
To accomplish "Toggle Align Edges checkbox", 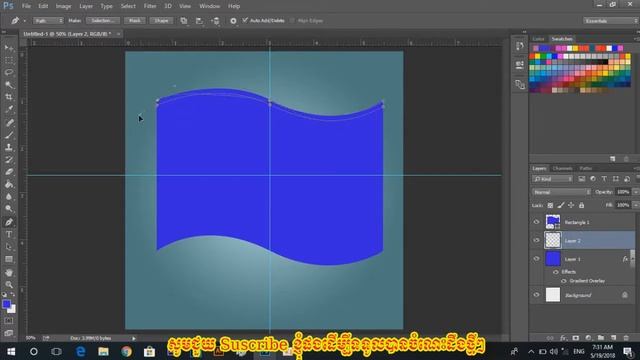I will (x=292, y=20).
